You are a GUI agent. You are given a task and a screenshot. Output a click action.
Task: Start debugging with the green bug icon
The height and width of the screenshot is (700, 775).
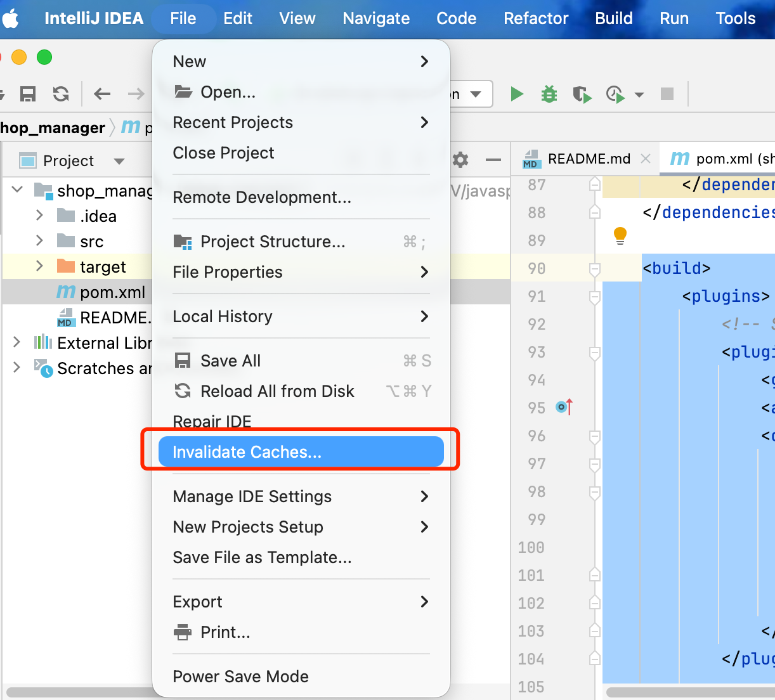click(549, 94)
